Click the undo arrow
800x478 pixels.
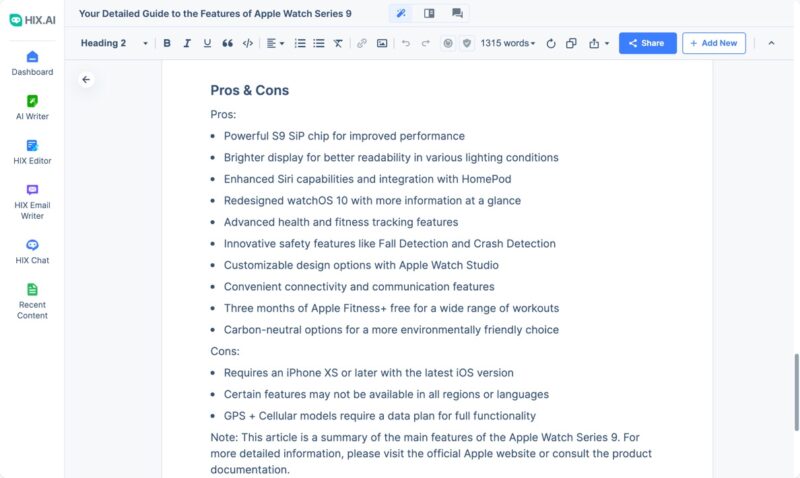point(405,43)
